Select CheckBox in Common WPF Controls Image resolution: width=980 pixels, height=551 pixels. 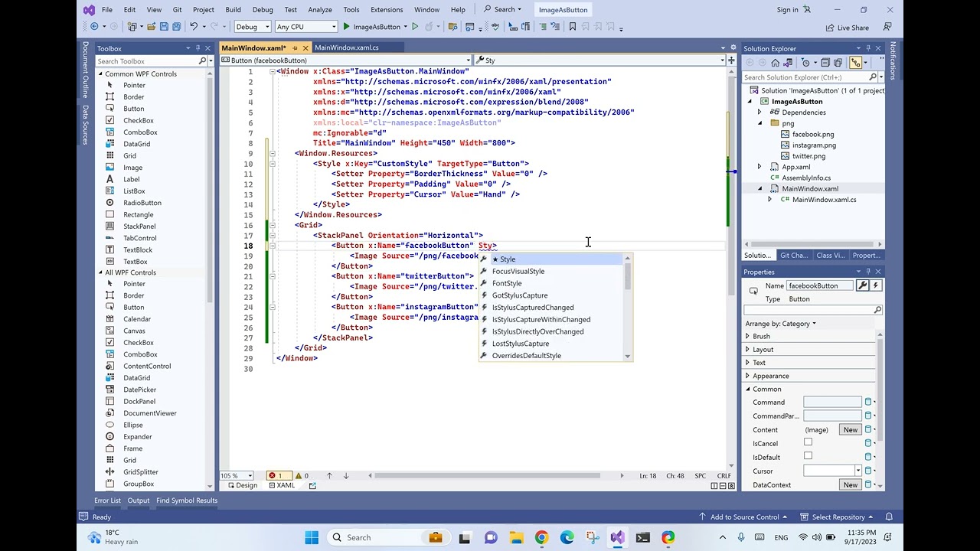click(138, 120)
